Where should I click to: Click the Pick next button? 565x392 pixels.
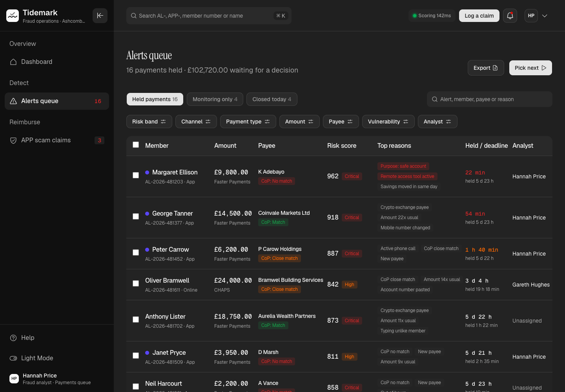pos(530,68)
